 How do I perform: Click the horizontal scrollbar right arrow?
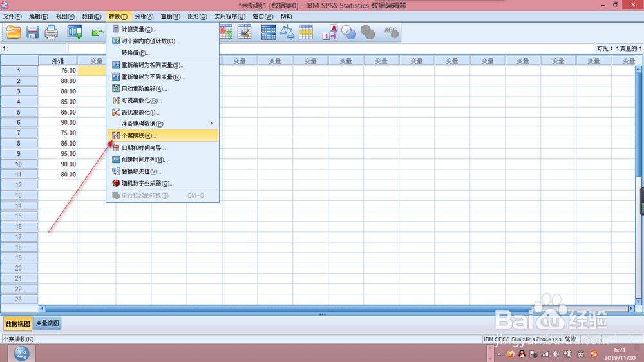(x=631, y=309)
